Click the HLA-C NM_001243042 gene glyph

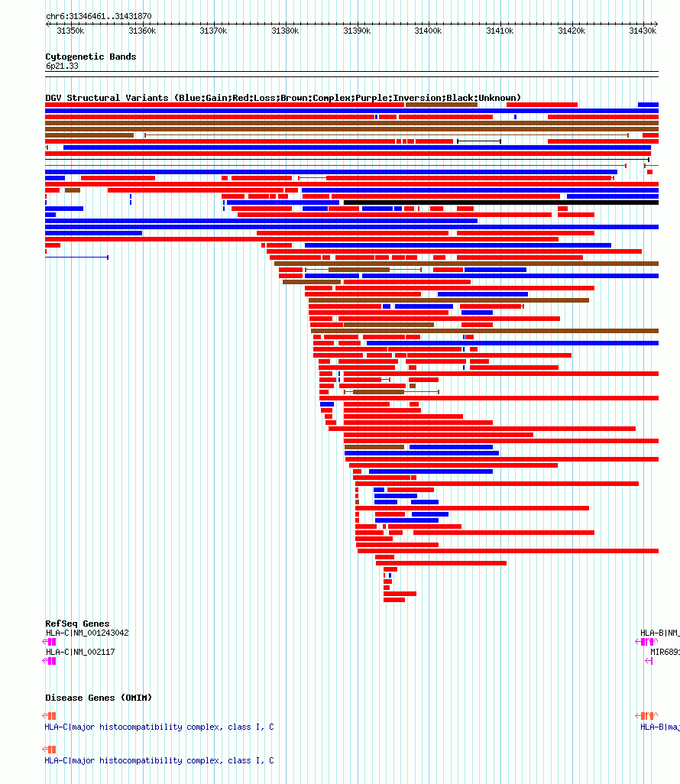(x=49, y=642)
